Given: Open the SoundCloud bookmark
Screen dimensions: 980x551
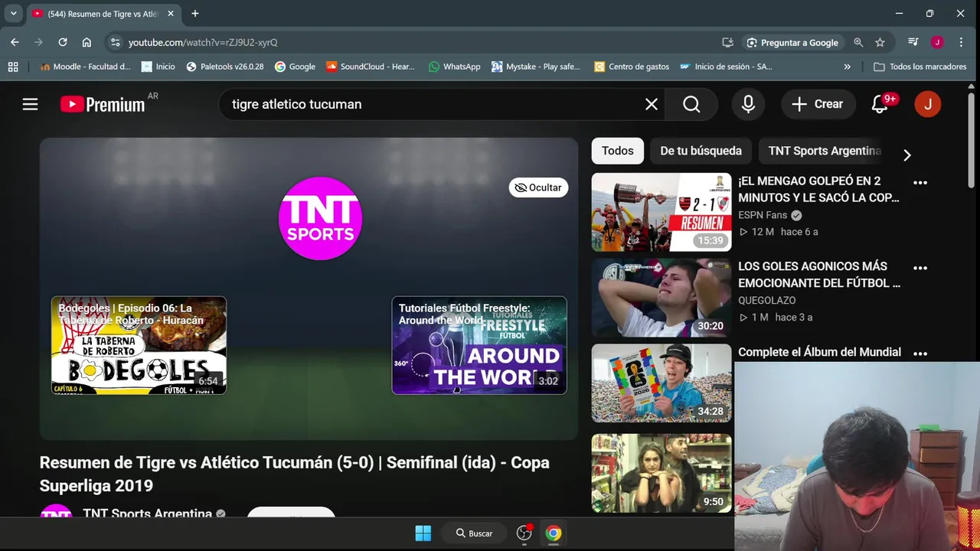Looking at the screenshot, I should pyautogui.click(x=371, y=67).
